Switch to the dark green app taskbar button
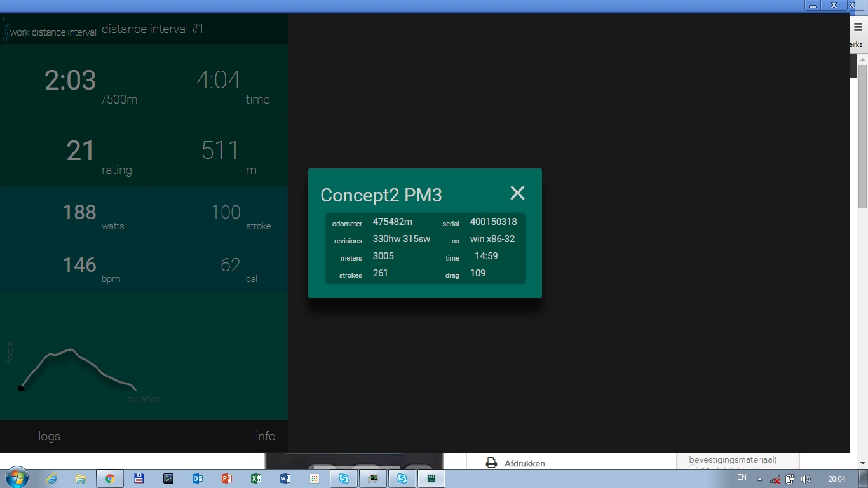Viewport: 868px width, 488px height. [x=431, y=478]
